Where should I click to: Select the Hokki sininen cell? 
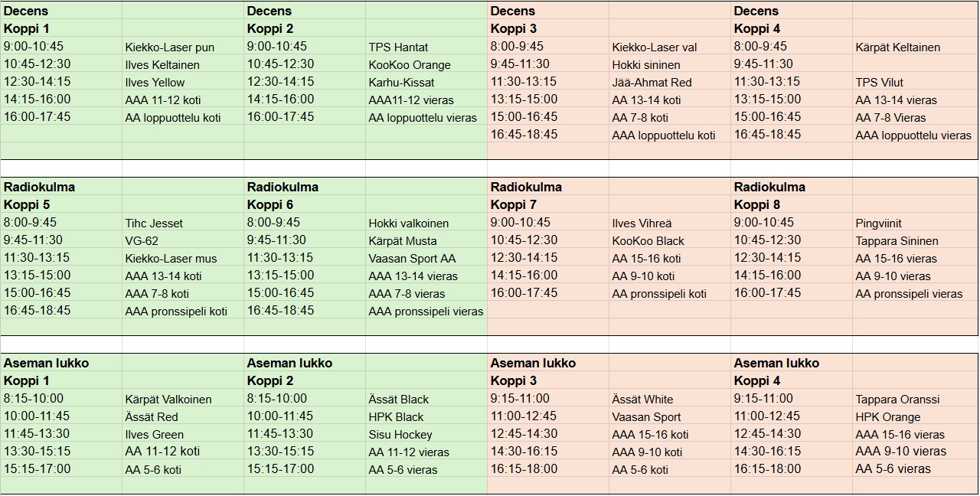click(x=646, y=65)
